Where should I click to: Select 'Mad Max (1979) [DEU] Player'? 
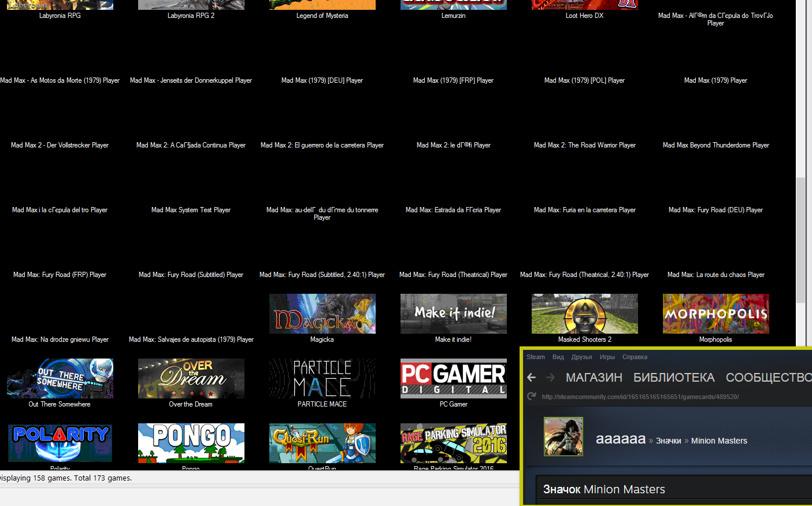[x=322, y=80]
